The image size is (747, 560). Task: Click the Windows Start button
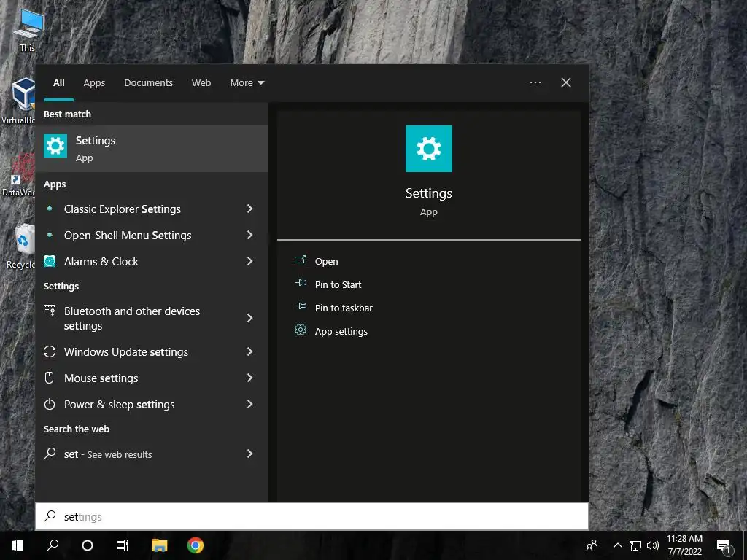tap(18, 545)
